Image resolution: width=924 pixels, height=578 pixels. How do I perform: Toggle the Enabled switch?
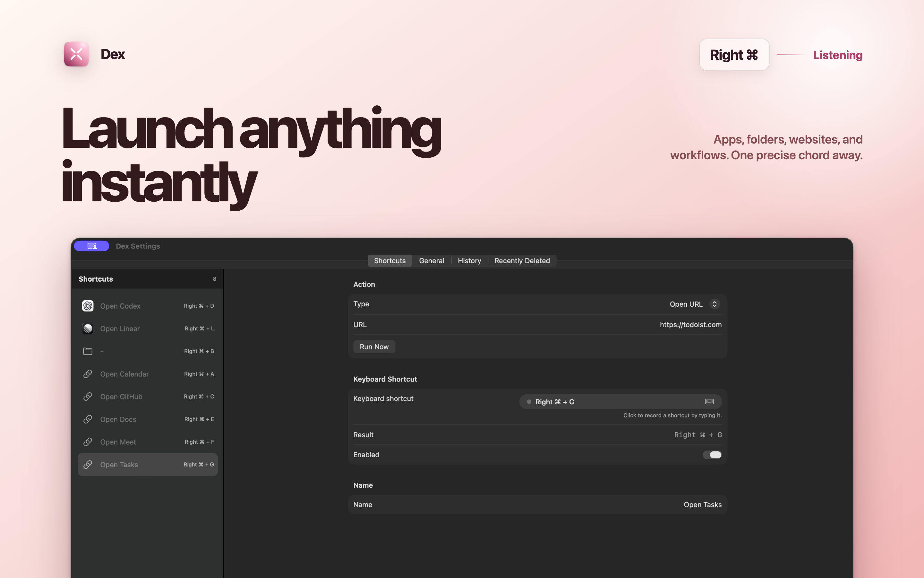pyautogui.click(x=712, y=454)
